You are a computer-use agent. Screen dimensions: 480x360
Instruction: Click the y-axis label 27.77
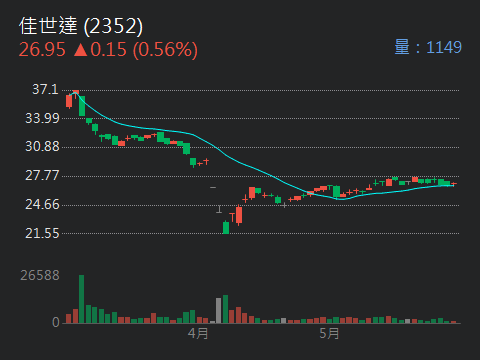click(42, 176)
